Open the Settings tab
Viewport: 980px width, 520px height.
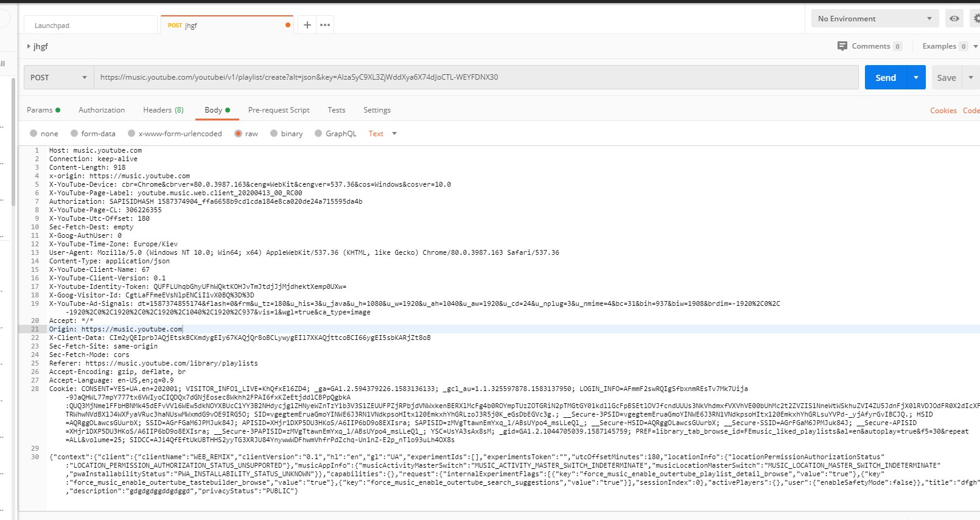(x=377, y=110)
